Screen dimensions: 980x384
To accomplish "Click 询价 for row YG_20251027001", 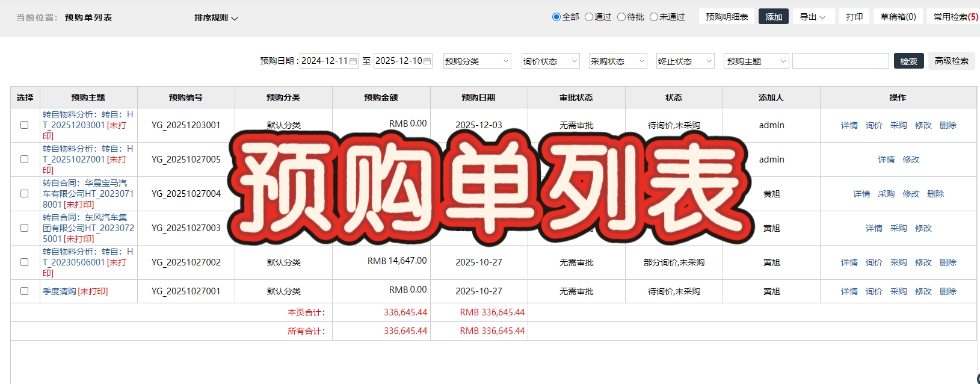I will pos(874,291).
